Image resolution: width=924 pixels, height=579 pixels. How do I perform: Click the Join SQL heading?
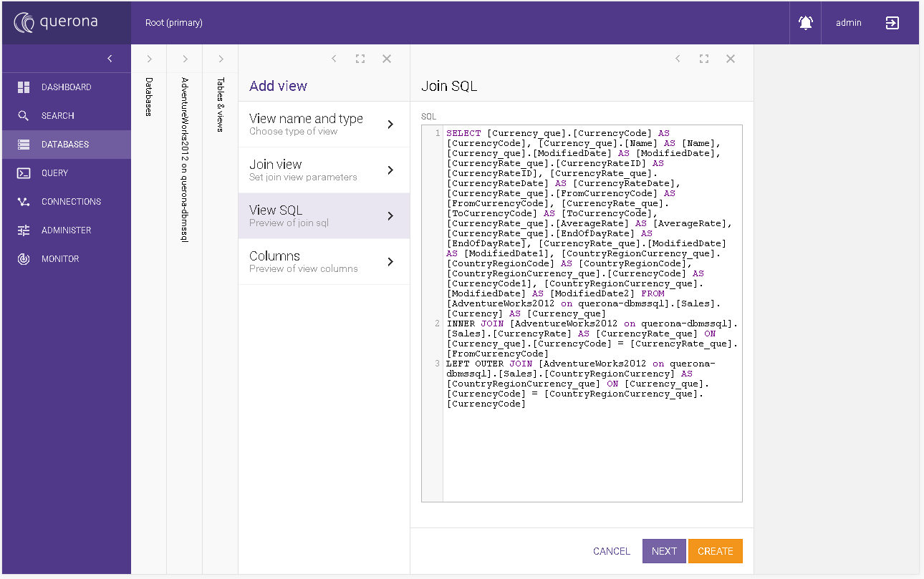point(449,86)
